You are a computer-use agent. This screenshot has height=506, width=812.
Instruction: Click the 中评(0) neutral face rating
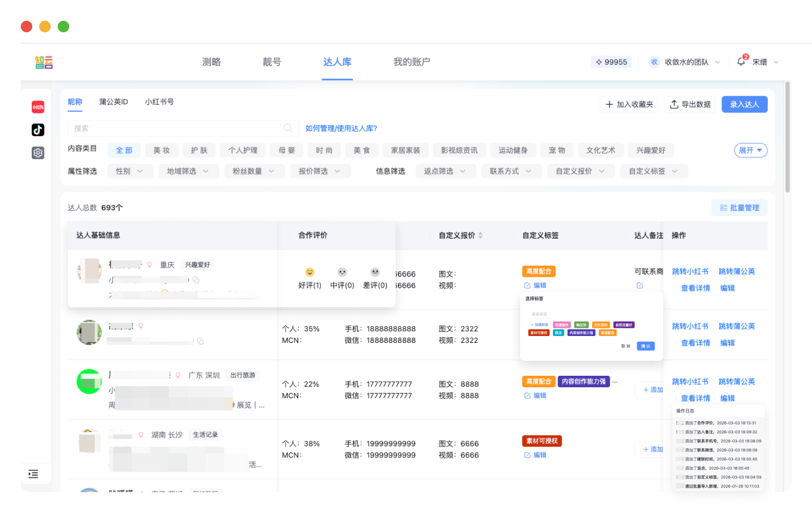click(x=342, y=273)
